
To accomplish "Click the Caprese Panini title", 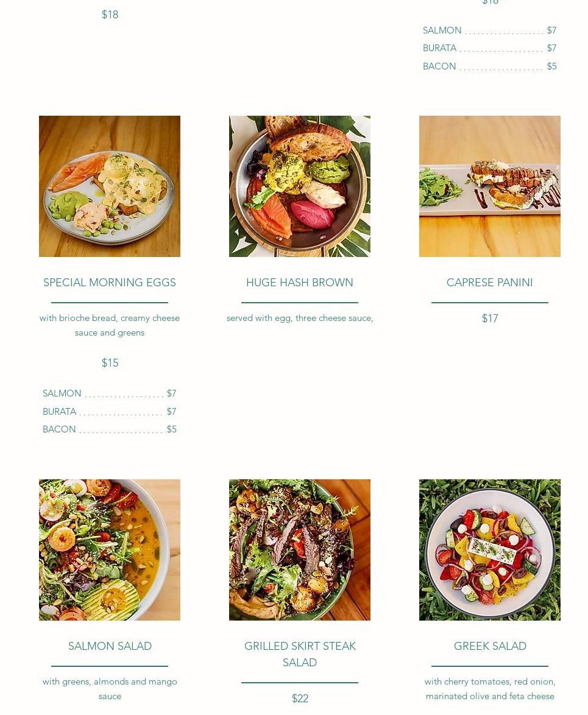I will pyautogui.click(x=489, y=282).
